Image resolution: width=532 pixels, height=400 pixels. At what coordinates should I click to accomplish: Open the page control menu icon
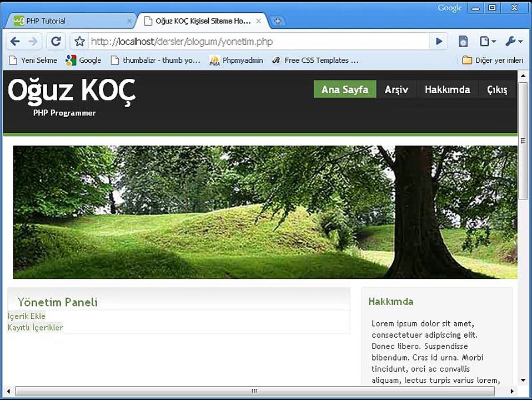[488, 42]
